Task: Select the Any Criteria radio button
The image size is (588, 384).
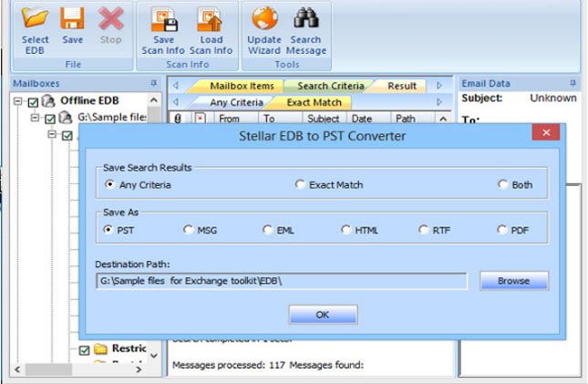Action: pos(109,184)
